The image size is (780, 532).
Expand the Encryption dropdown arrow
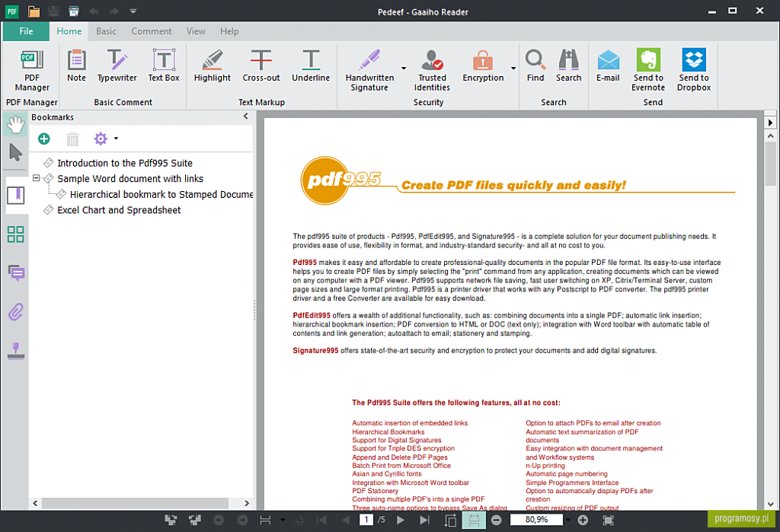coord(513,68)
